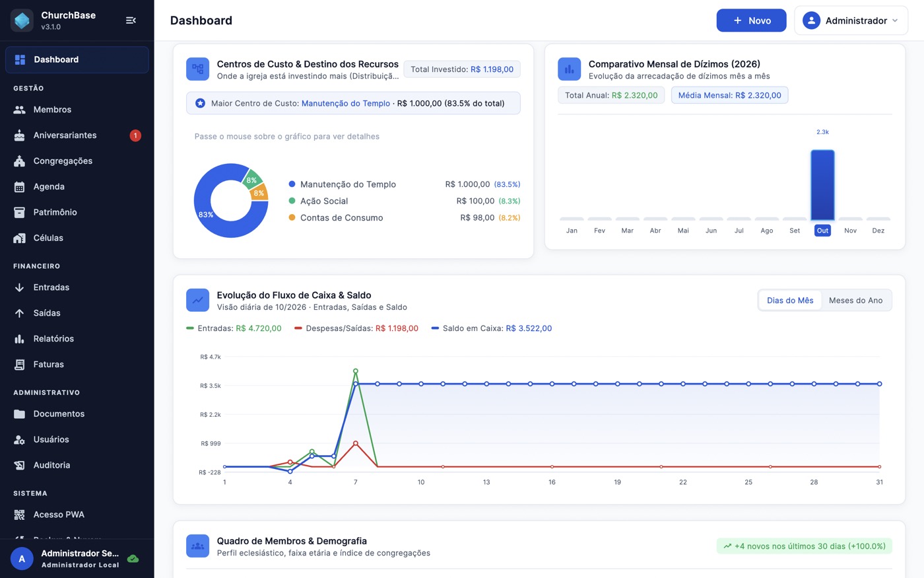The image size is (924, 578).
Task: Click the Acesso PWA QR code icon
Action: (x=20, y=515)
